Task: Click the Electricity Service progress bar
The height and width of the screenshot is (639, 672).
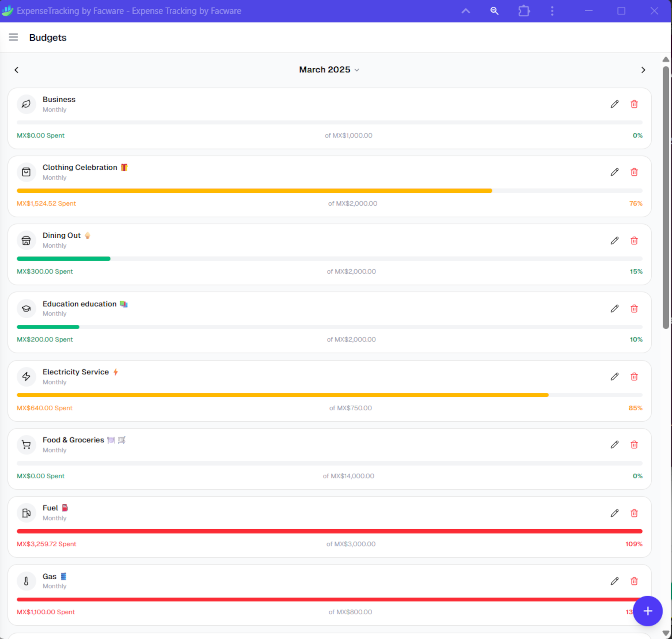Action: click(330, 395)
